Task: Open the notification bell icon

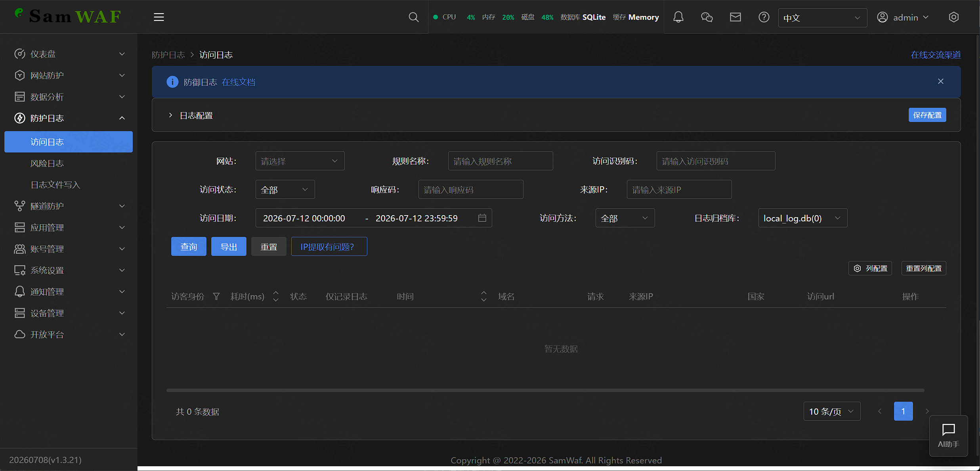Action: [678, 17]
